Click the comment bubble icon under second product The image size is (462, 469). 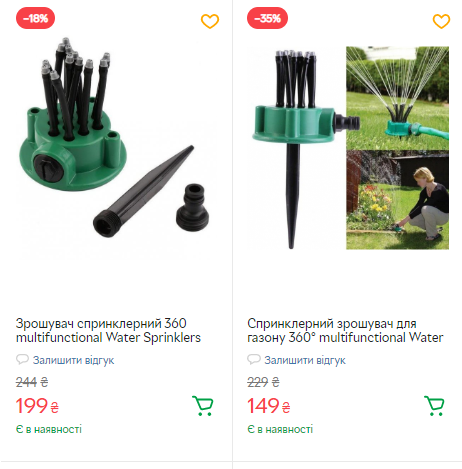[x=254, y=359]
